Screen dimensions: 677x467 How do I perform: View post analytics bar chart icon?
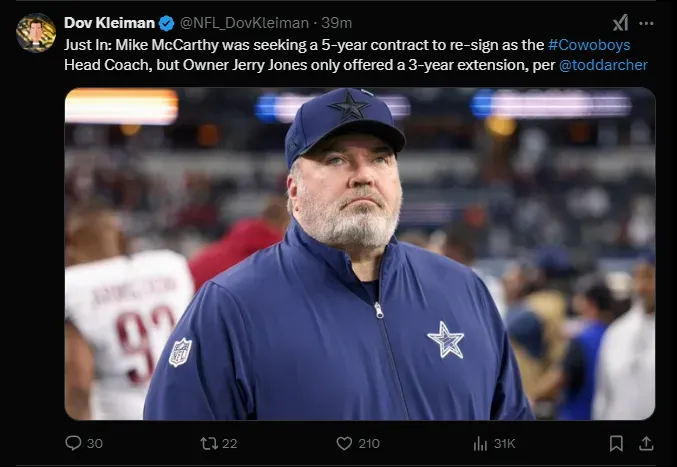coord(480,443)
